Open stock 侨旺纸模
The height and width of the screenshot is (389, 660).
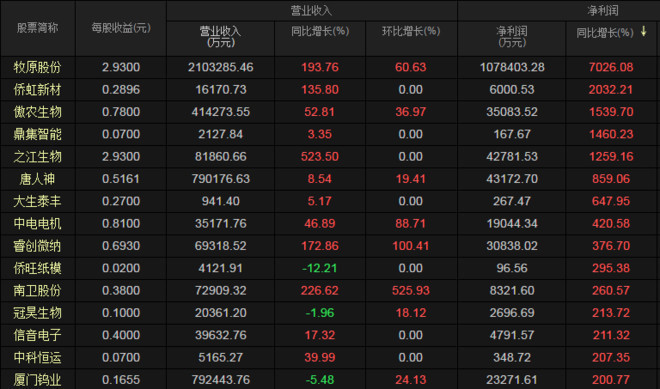click(37, 268)
